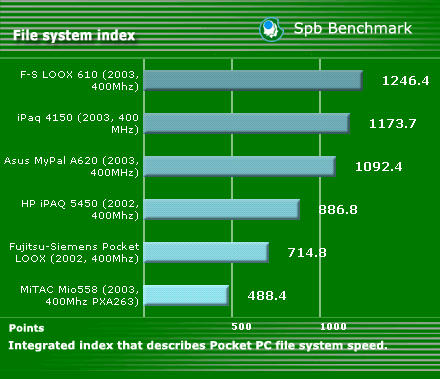The image size is (440, 379).
Task: Click the Asus MyPal A620 bar
Action: (x=240, y=166)
